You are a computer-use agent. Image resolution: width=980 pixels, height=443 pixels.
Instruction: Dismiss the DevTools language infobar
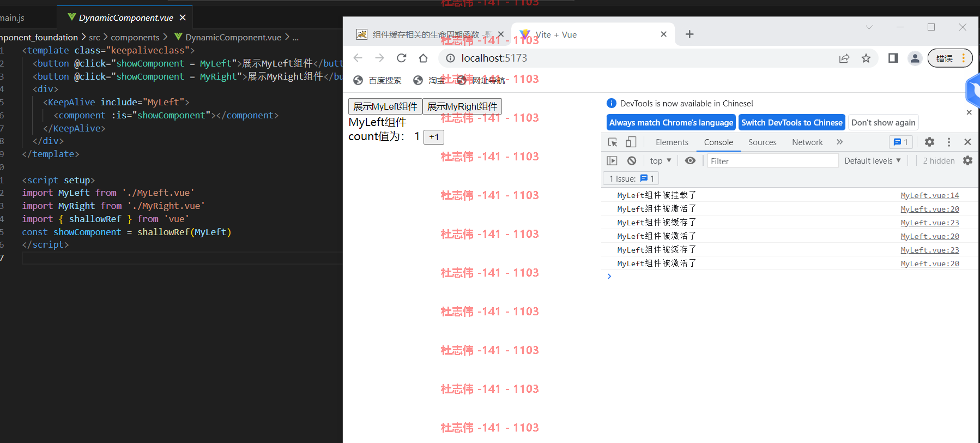coord(969,112)
